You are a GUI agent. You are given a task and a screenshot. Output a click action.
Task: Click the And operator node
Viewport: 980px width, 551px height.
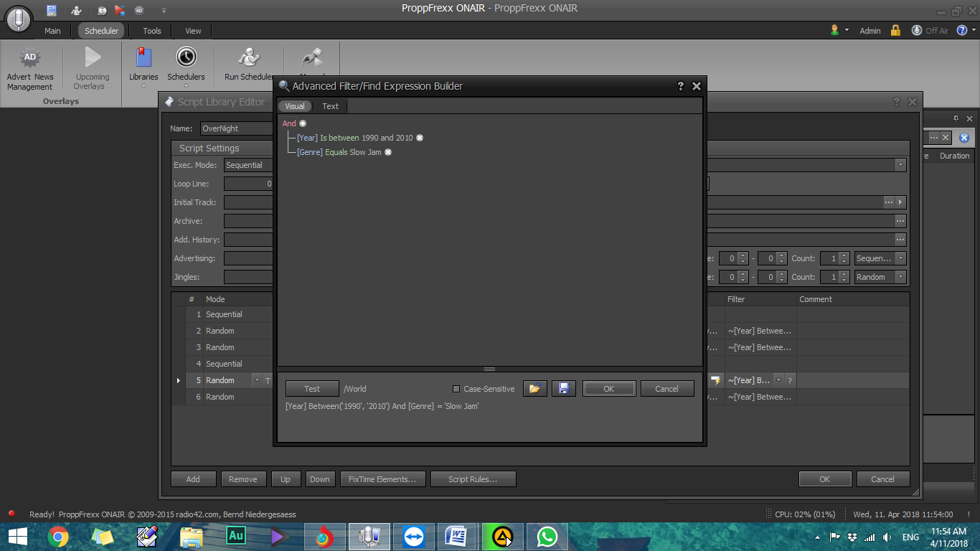tap(289, 123)
